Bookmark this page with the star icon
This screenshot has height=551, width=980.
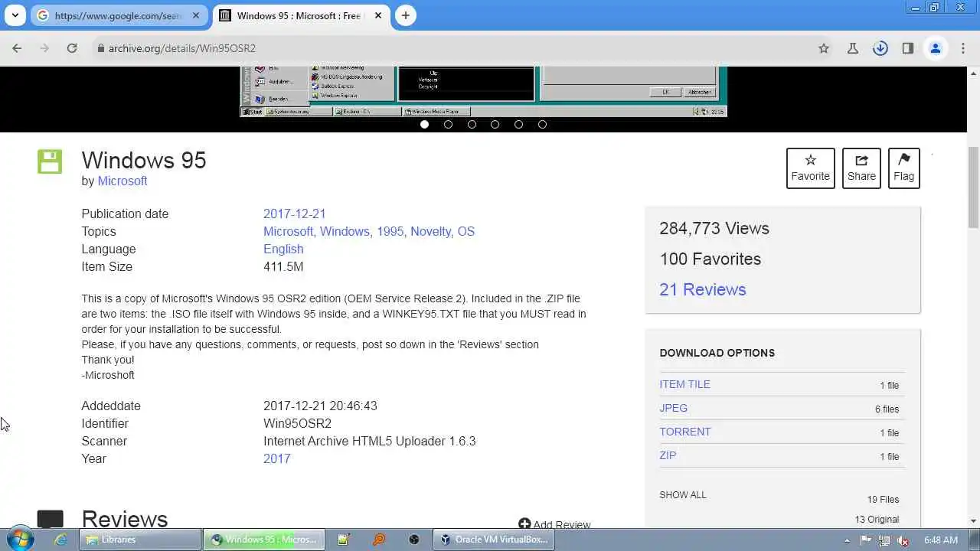point(824,48)
